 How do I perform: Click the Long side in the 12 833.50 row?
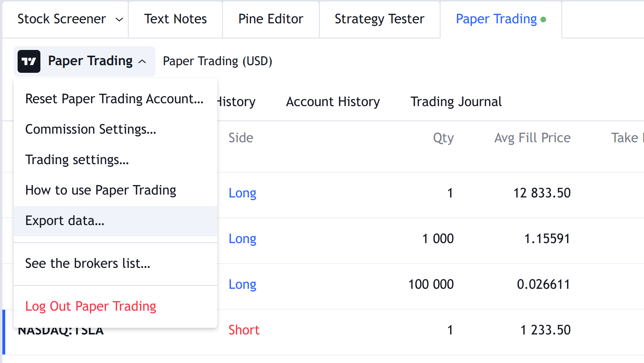[x=242, y=193]
